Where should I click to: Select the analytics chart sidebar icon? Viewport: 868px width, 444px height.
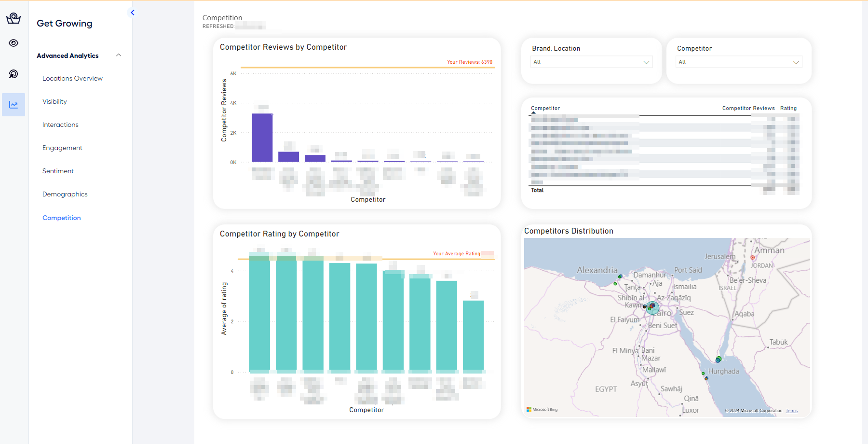pyautogui.click(x=14, y=105)
